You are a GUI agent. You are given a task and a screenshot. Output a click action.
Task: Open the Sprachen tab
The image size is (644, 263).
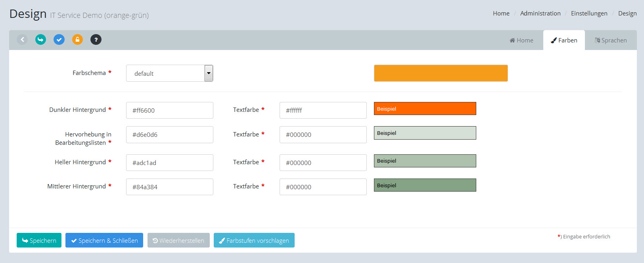611,40
